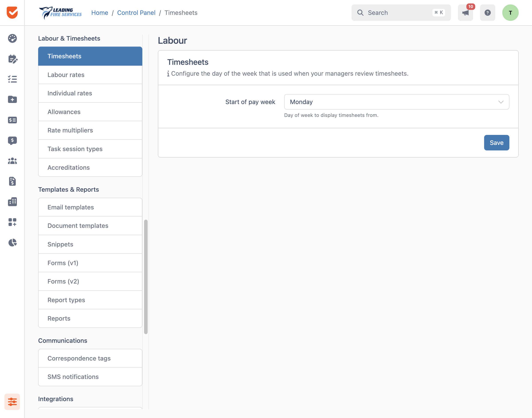Open the people group icon in sidebar
Viewport: 532px width, 418px height.
click(12, 161)
